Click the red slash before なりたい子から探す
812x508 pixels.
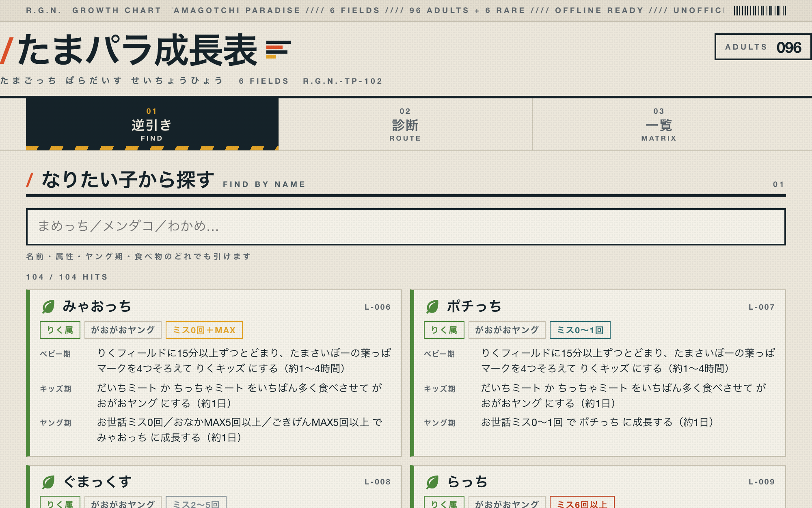[x=30, y=180]
